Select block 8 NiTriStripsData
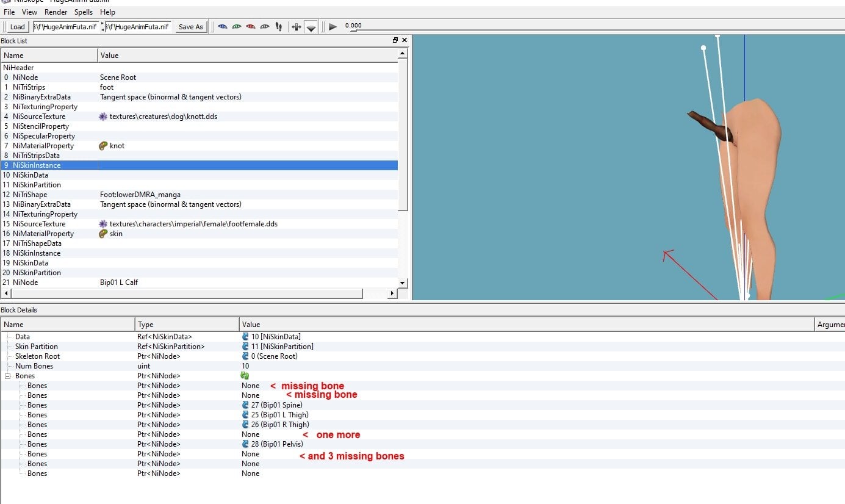This screenshot has height=504, width=845. pos(199,156)
